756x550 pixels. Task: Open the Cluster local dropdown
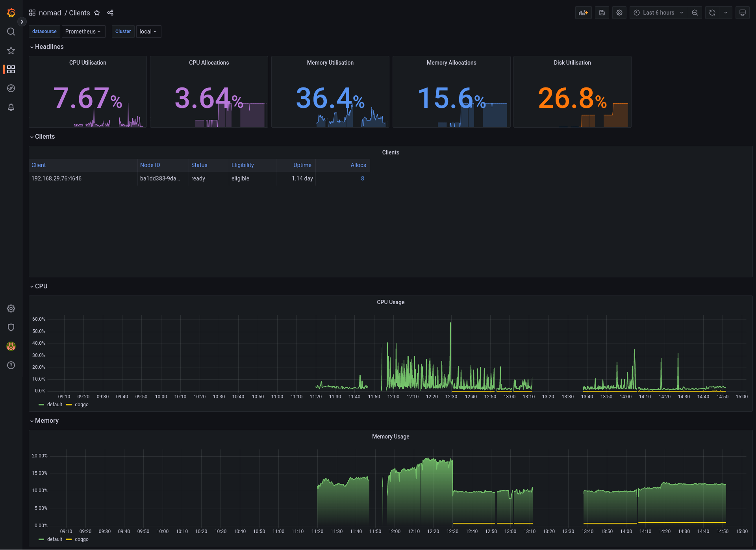(148, 32)
